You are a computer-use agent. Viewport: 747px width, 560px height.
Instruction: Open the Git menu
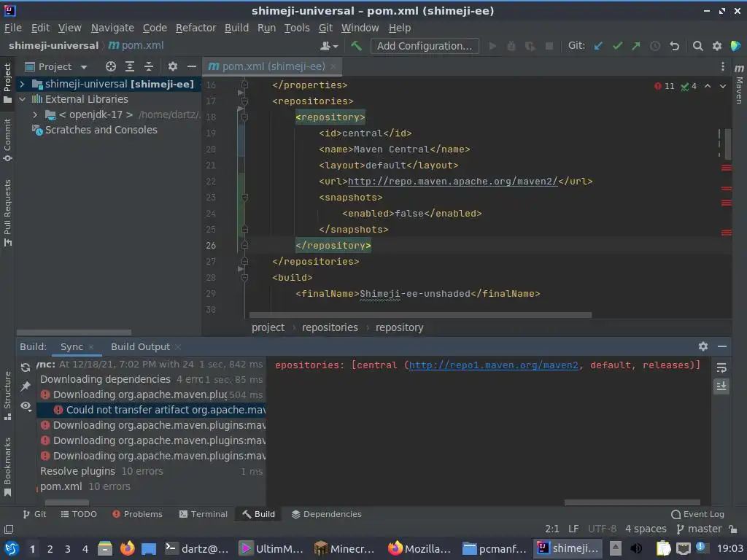[325, 28]
